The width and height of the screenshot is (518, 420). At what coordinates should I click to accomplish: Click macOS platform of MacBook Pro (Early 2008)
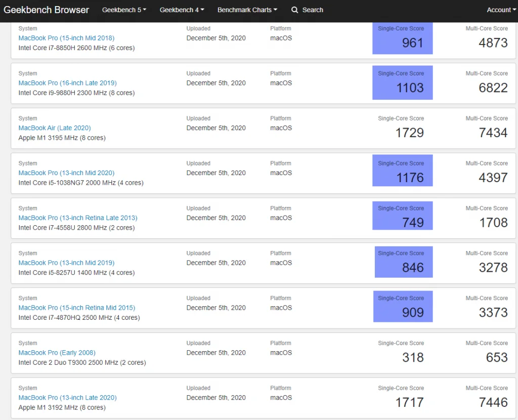281,353
